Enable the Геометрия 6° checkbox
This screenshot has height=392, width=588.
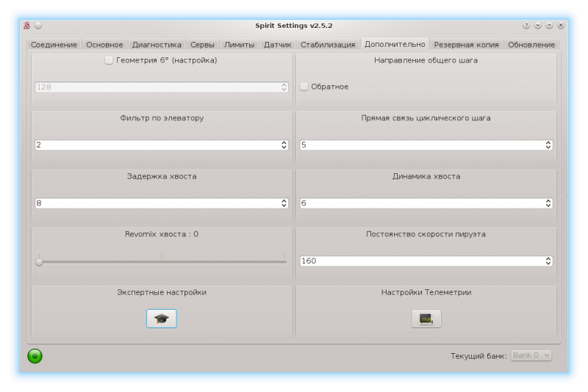click(x=109, y=60)
